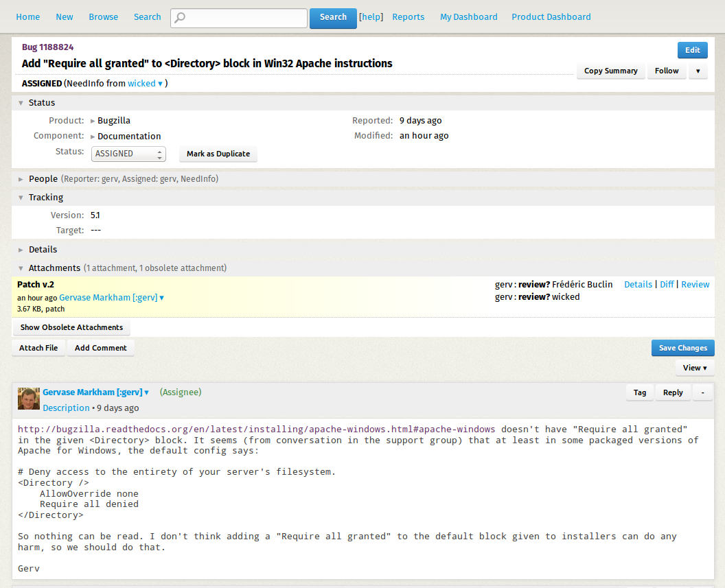Click Gervase Markham's avatar photo

coord(29,398)
